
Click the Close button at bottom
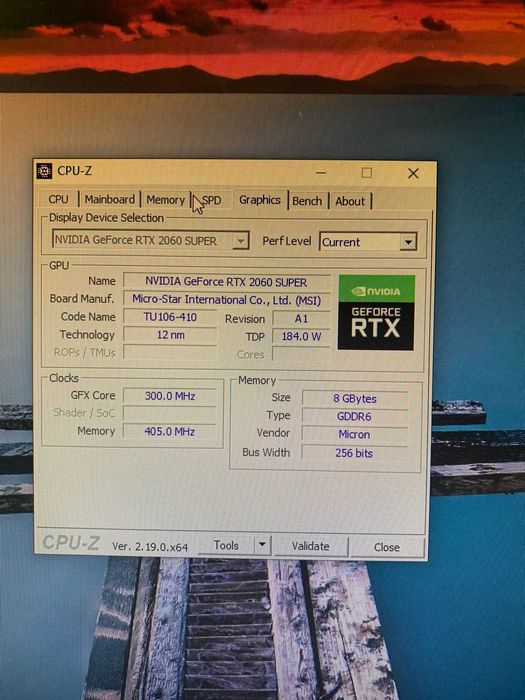pos(387,547)
